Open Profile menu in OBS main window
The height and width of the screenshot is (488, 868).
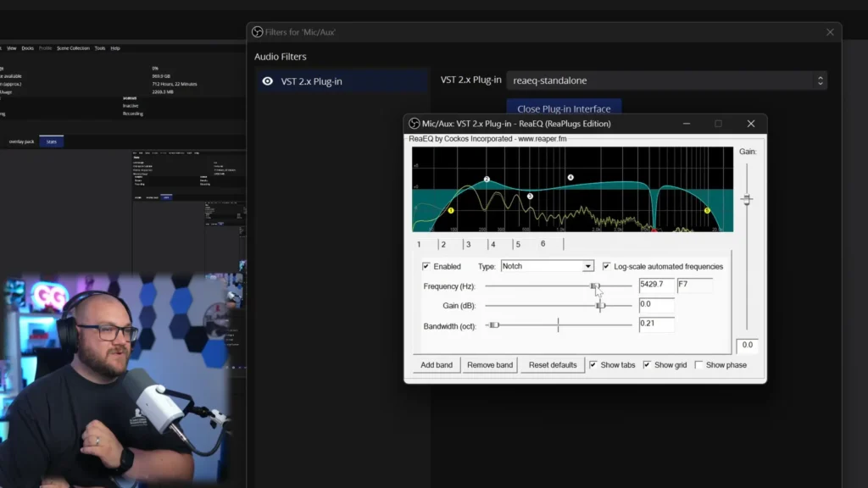(46, 48)
